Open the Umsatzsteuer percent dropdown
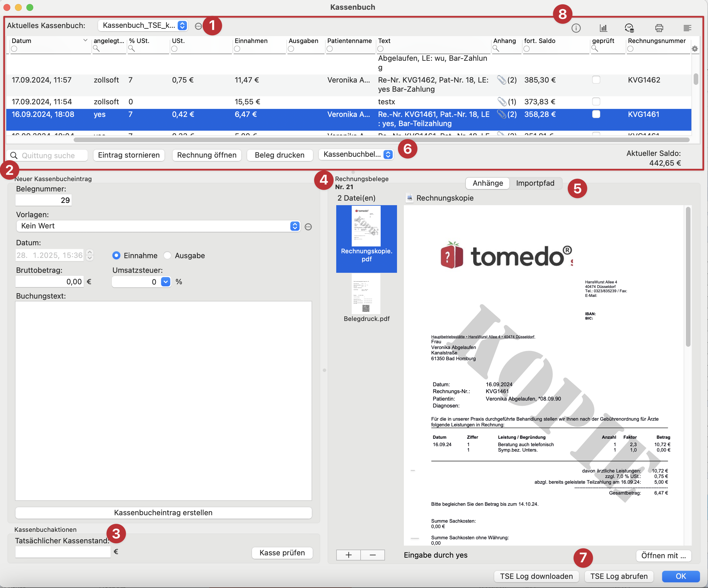The width and height of the screenshot is (708, 588). pos(166,282)
